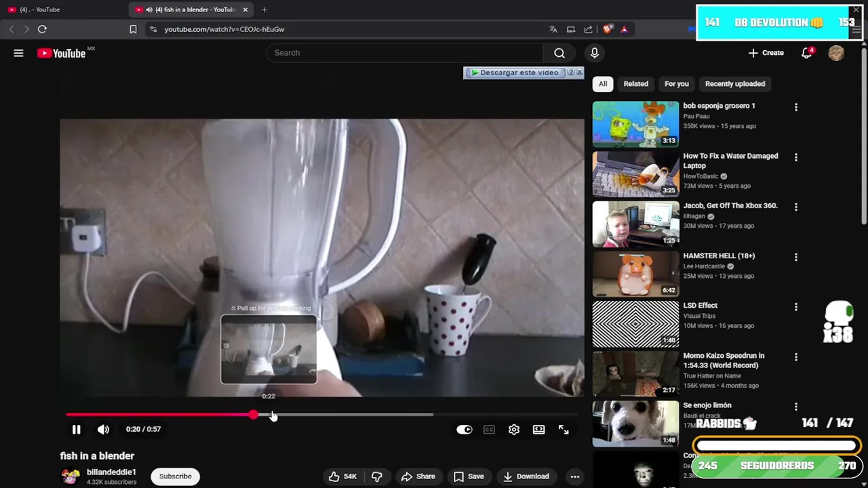The height and width of the screenshot is (488, 868).
Task: Close the Descargar este video bar
Action: (x=579, y=73)
